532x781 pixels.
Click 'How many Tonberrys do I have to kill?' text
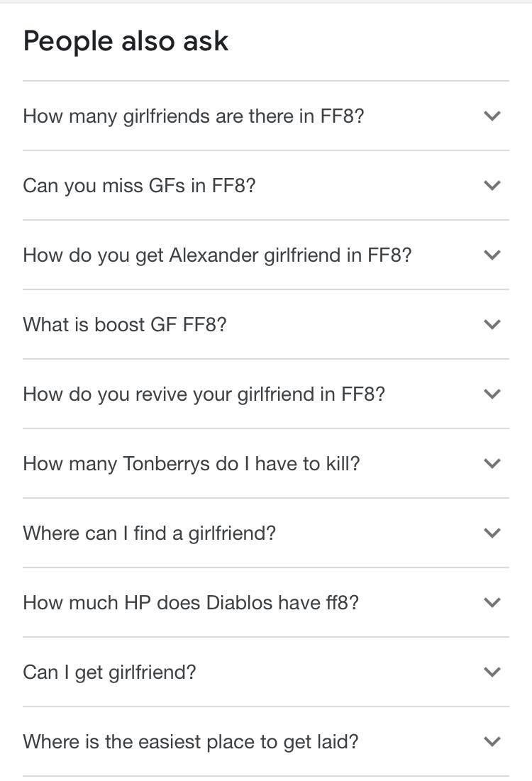[x=192, y=463]
